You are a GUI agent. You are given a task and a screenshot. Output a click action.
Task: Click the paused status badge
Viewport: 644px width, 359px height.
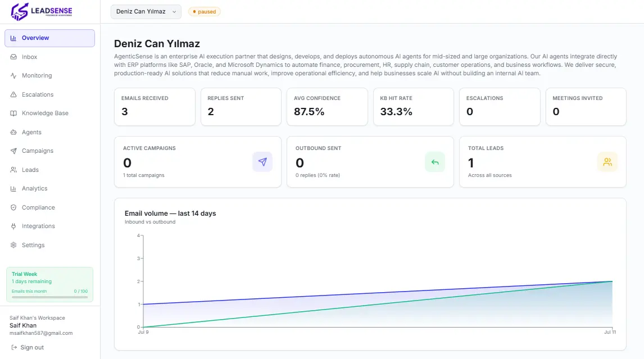pos(204,11)
